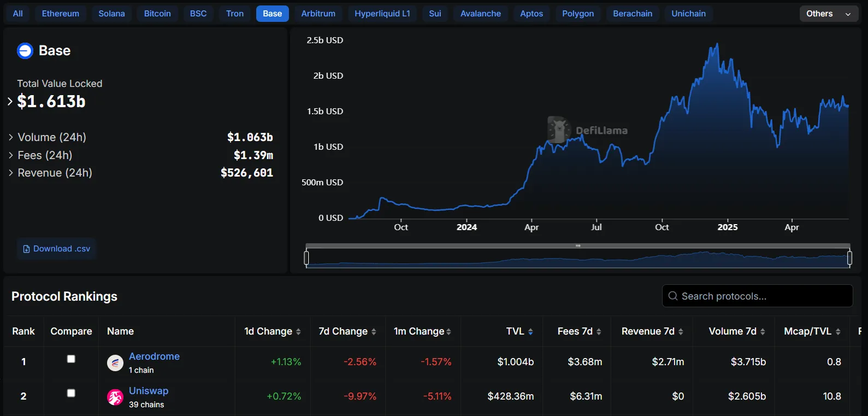Image resolution: width=868 pixels, height=416 pixels.
Task: Switch to the All chains tab
Action: point(18,14)
